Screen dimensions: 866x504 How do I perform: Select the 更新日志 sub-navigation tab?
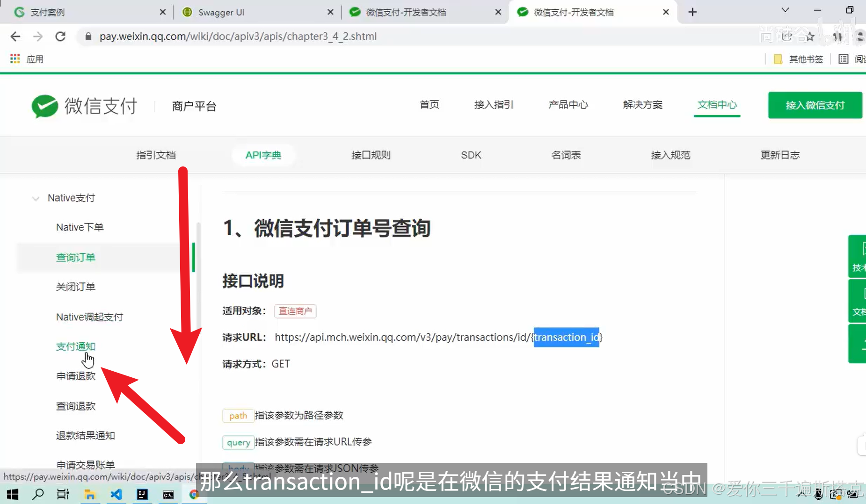pos(780,155)
